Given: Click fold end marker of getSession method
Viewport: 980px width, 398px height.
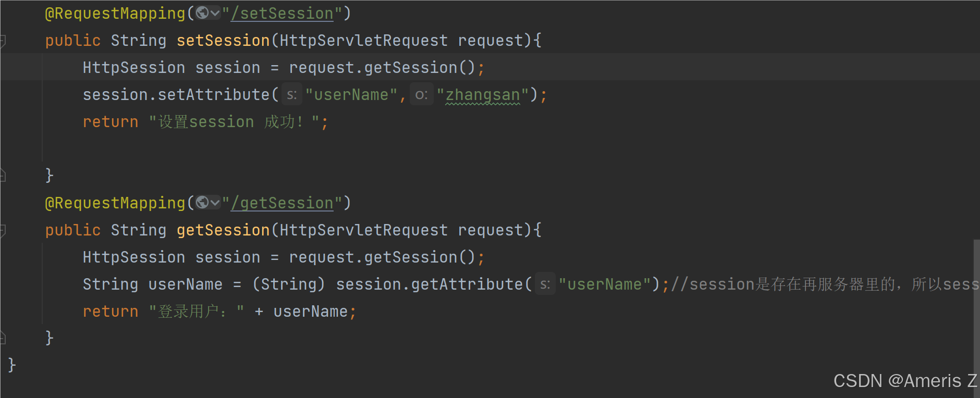Looking at the screenshot, I should (x=3, y=338).
